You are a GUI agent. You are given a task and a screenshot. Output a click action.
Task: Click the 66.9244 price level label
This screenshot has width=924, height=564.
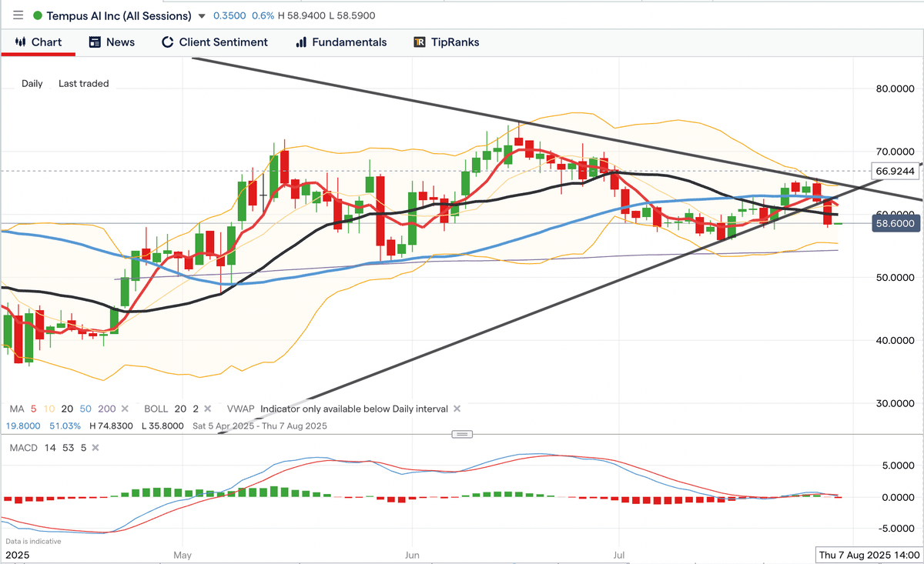click(x=896, y=171)
